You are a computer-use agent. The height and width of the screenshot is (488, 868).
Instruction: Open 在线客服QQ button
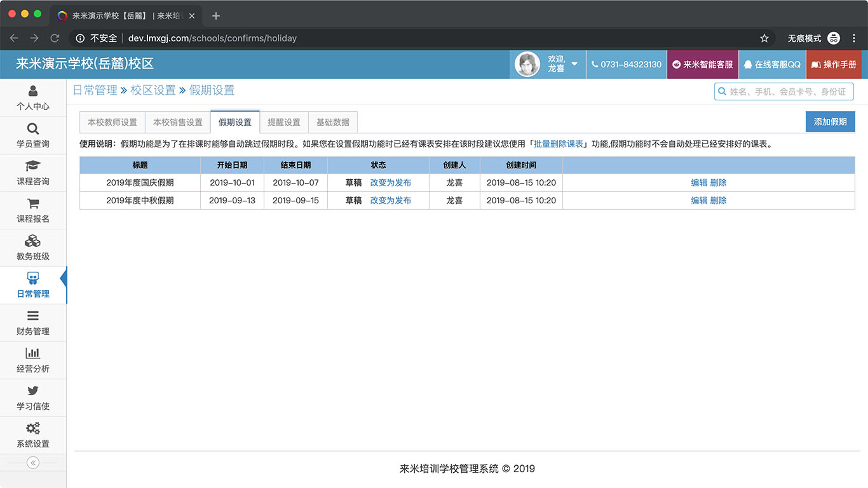[x=772, y=65]
